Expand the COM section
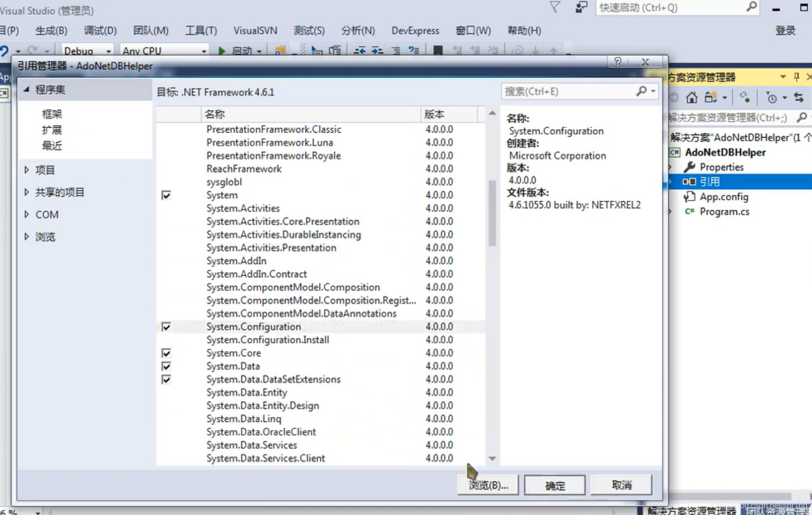Viewport: 812px width, 515px height. tap(27, 214)
